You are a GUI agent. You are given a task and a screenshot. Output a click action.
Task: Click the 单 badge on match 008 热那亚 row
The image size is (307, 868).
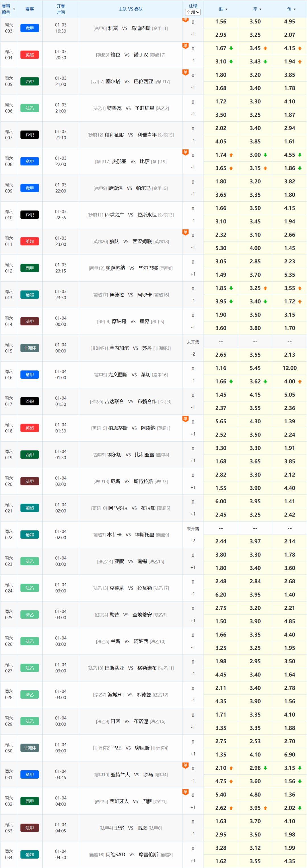point(185,152)
